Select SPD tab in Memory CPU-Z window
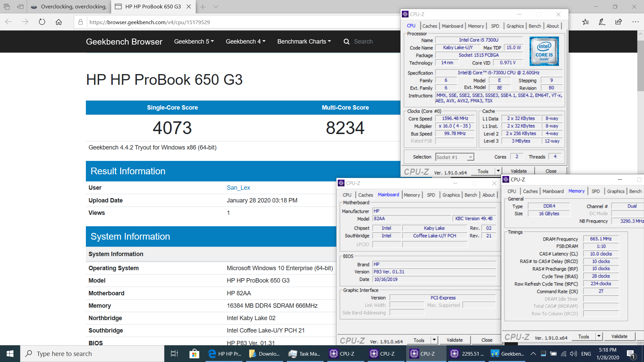 click(595, 191)
